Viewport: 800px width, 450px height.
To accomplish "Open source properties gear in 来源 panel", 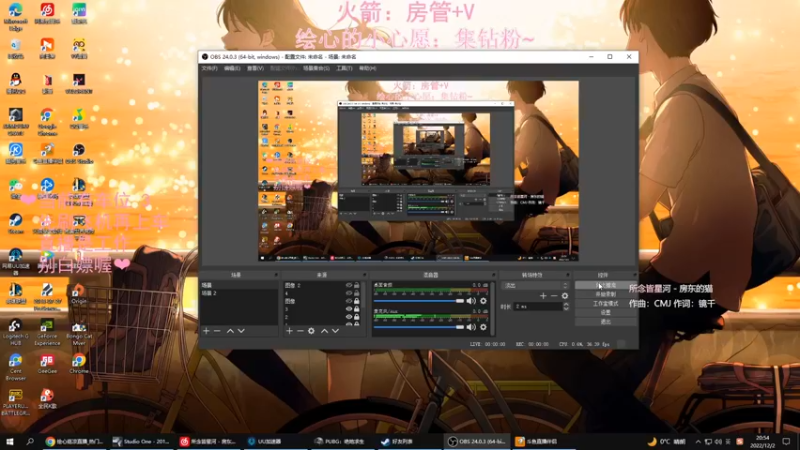I will point(311,331).
